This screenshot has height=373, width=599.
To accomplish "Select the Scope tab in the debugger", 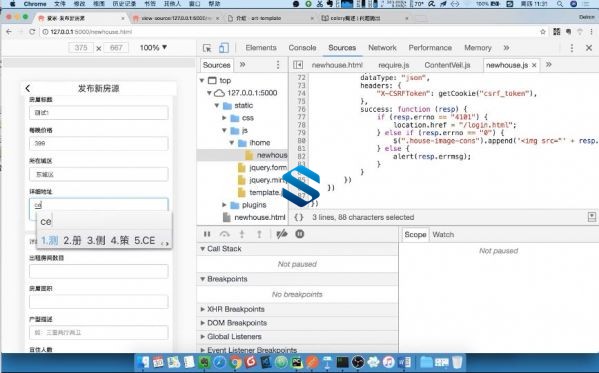I will (x=415, y=235).
